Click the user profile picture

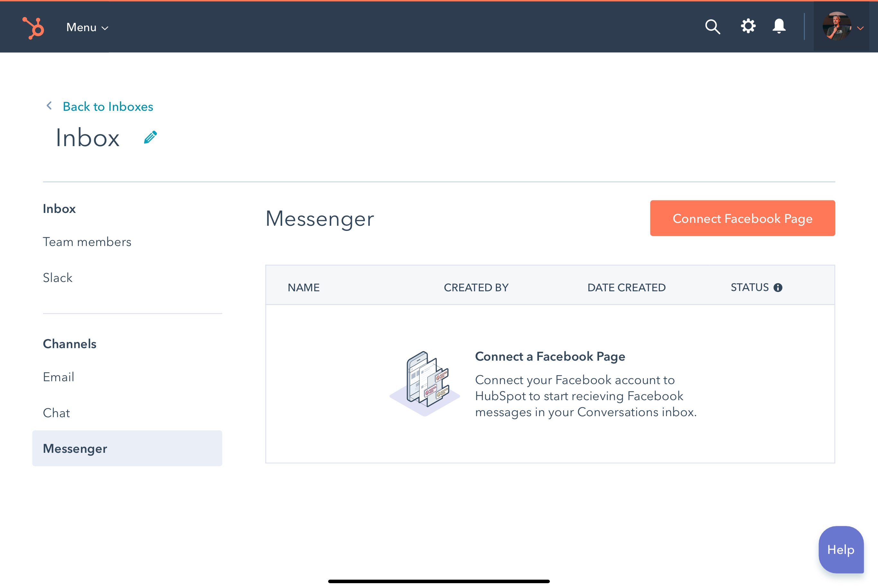click(x=836, y=26)
